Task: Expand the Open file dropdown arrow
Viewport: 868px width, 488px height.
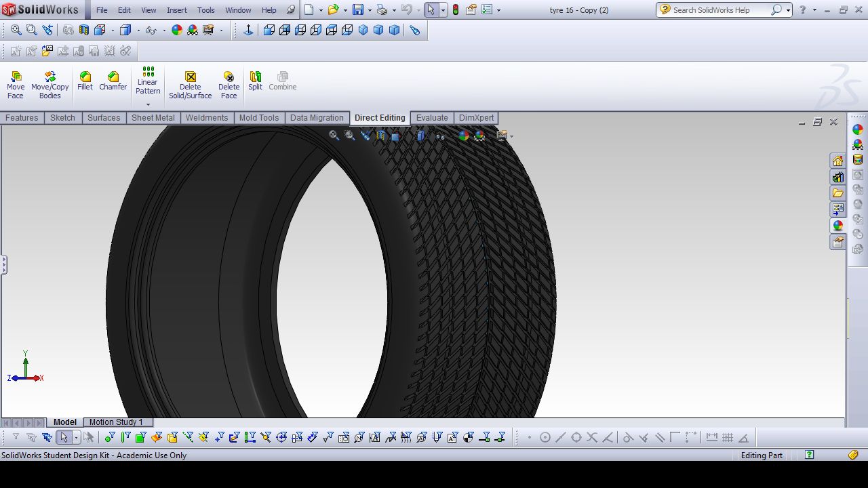Action: (x=345, y=10)
